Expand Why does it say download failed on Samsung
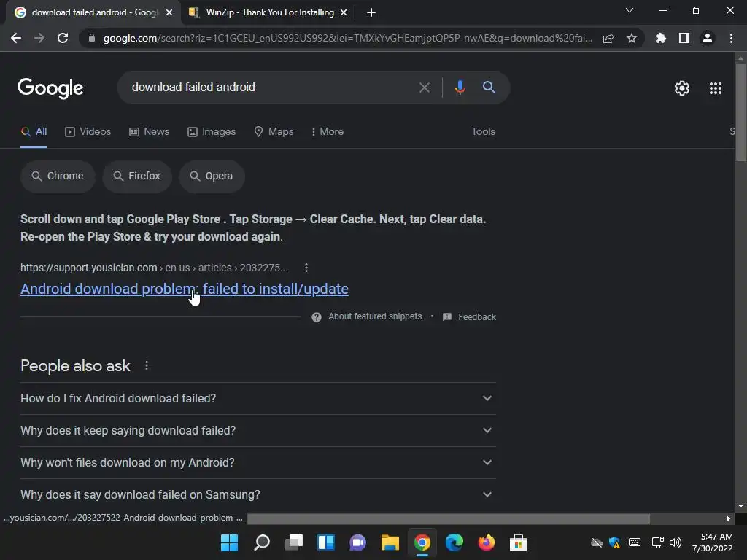The width and height of the screenshot is (747, 560). tap(258, 495)
